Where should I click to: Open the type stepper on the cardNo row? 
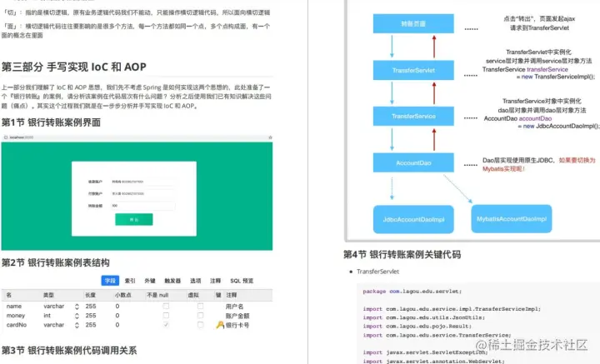click(x=77, y=325)
